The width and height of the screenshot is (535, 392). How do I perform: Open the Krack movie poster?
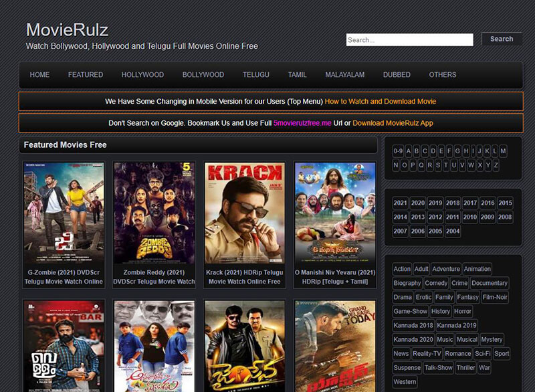(245, 213)
